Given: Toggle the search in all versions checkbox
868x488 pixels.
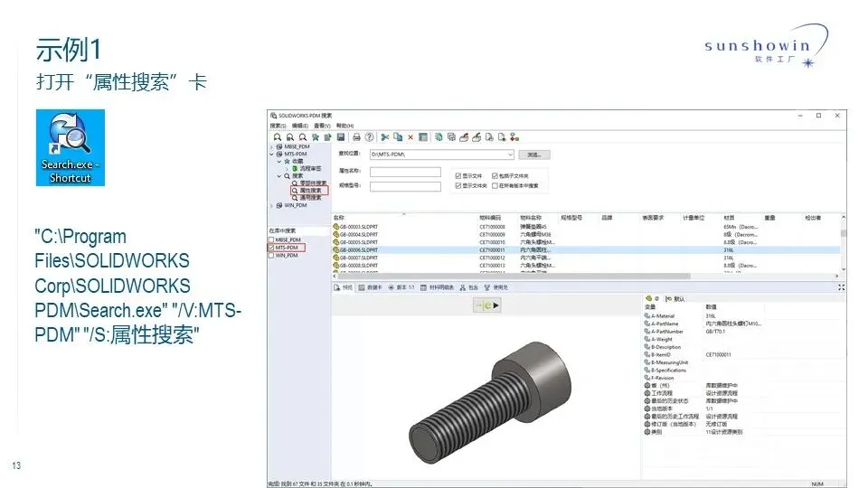Looking at the screenshot, I should pyautogui.click(x=495, y=186).
